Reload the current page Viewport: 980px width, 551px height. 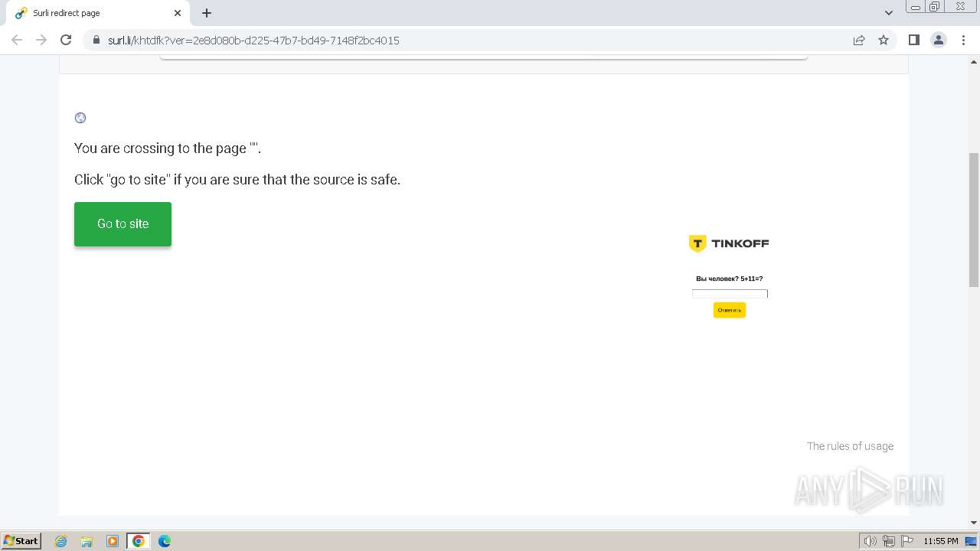point(66,40)
